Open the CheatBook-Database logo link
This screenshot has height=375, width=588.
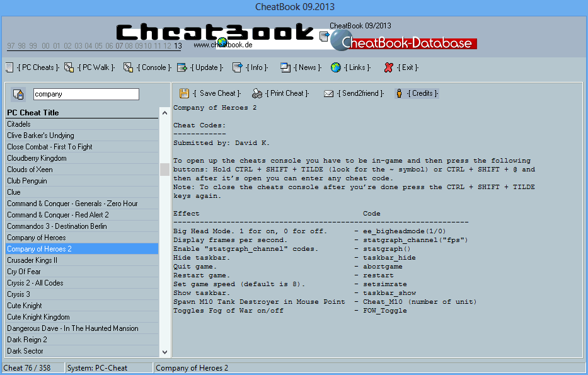point(406,43)
